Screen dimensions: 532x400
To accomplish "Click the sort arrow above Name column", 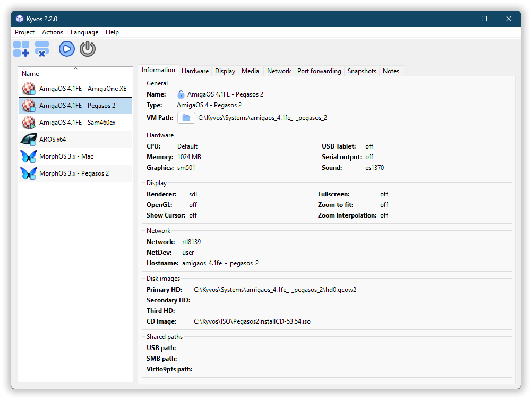I will [76, 69].
